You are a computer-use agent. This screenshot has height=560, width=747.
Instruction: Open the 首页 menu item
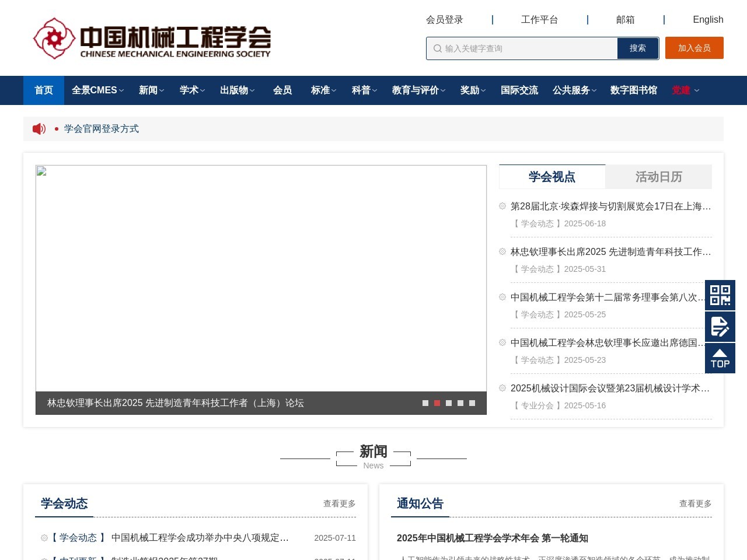(43, 90)
